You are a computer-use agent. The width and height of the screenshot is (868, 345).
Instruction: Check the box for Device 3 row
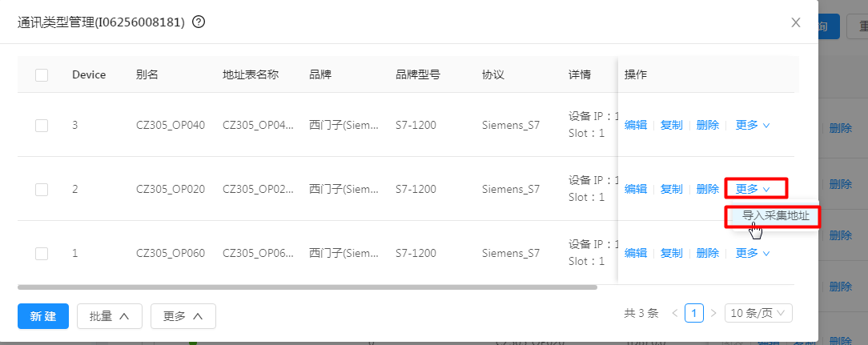coord(42,125)
